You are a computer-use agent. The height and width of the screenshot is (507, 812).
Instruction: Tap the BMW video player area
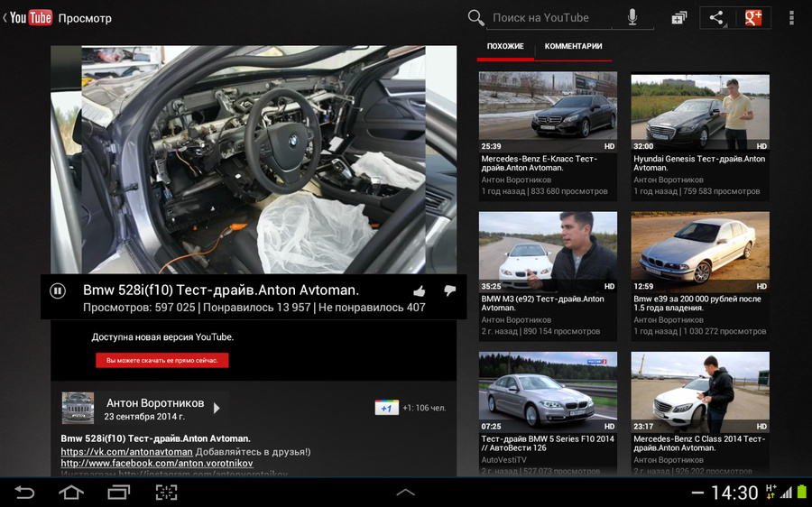click(x=254, y=160)
